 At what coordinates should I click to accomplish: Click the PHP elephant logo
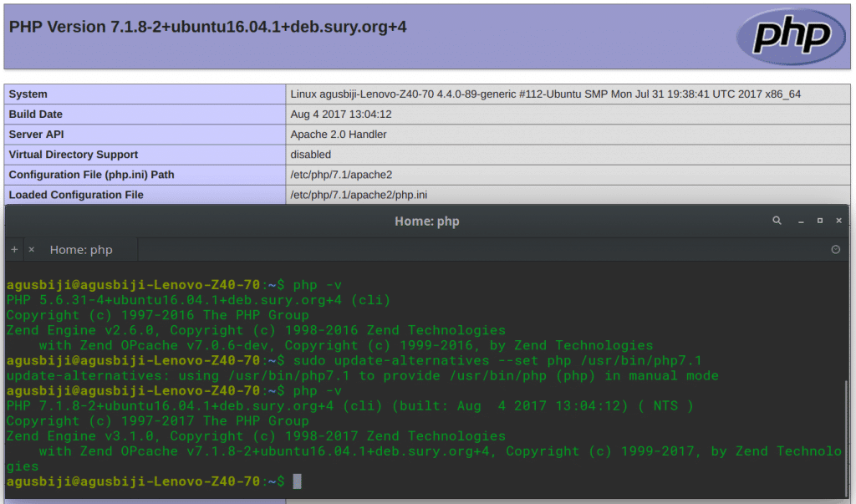[790, 37]
